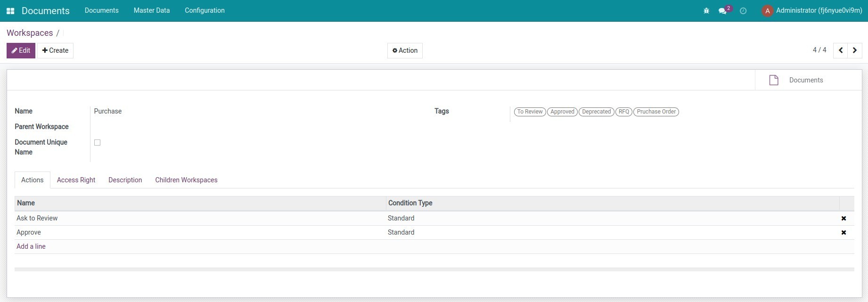Go to next workspace record

click(x=855, y=50)
